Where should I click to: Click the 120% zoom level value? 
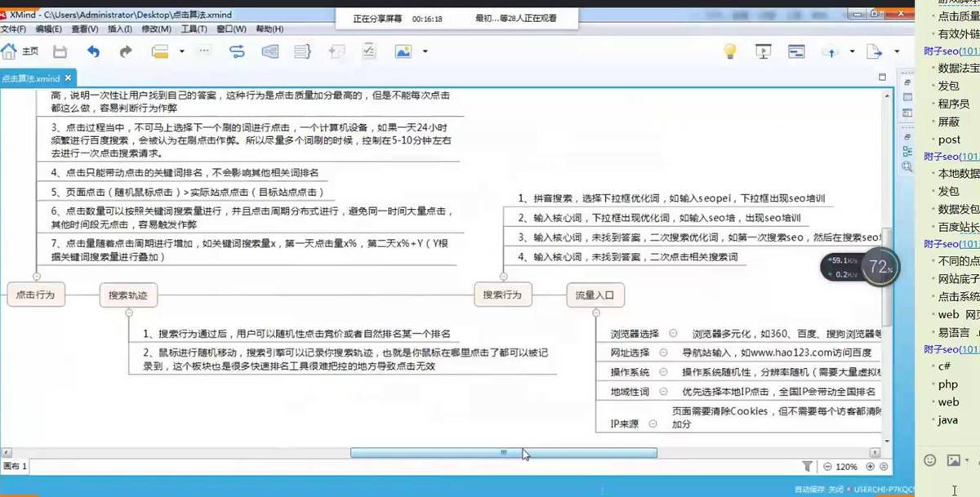point(847,467)
